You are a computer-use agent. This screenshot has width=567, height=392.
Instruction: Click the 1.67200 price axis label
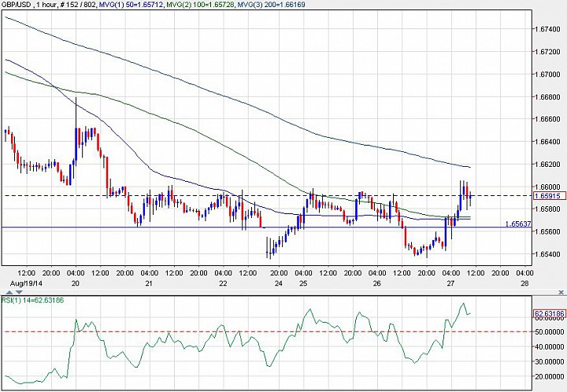coord(547,52)
